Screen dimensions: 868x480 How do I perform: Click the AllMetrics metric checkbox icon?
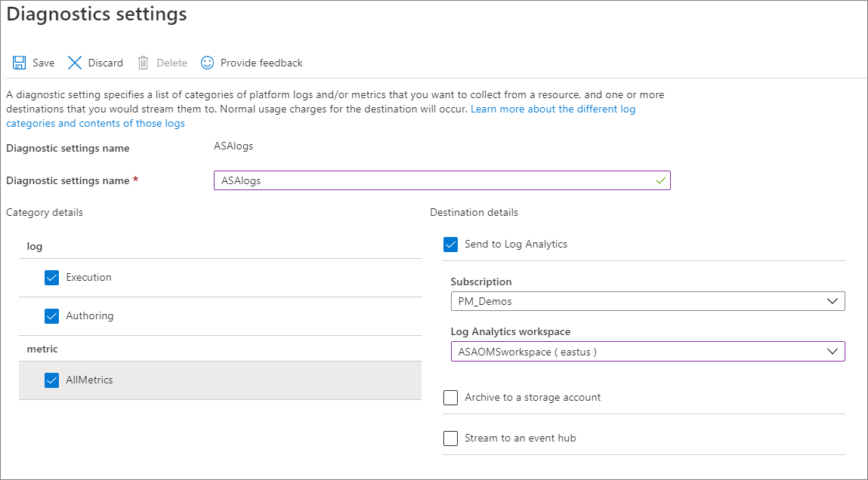coord(51,380)
